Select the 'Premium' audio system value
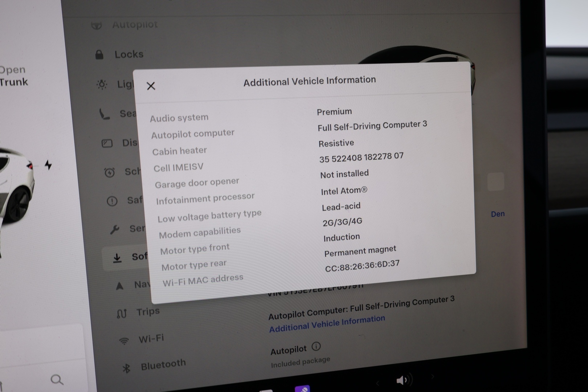The width and height of the screenshot is (588, 392). click(x=334, y=112)
